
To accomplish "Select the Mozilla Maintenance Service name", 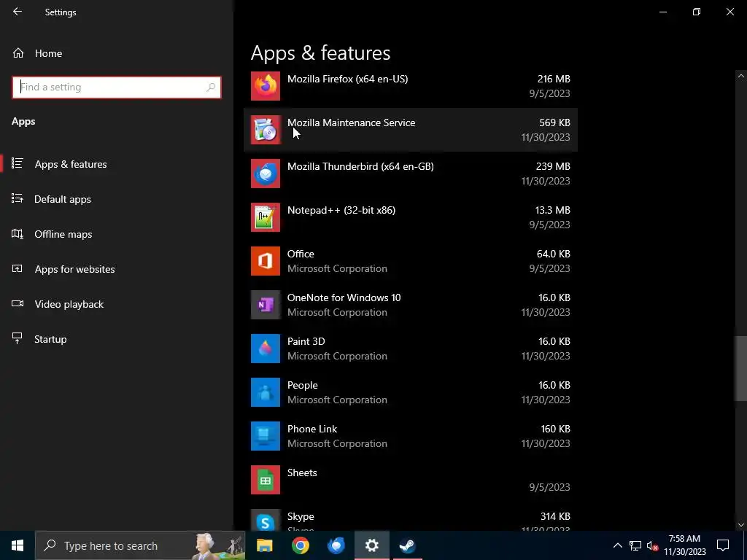I will coord(351,122).
